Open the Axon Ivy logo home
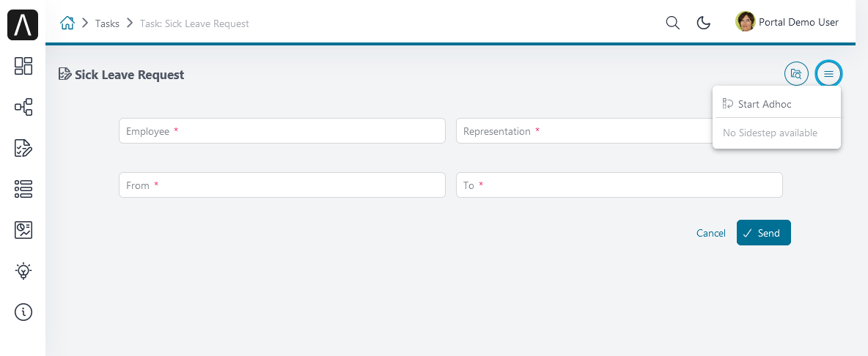Screen dimensions: 868x356 pos(23,25)
